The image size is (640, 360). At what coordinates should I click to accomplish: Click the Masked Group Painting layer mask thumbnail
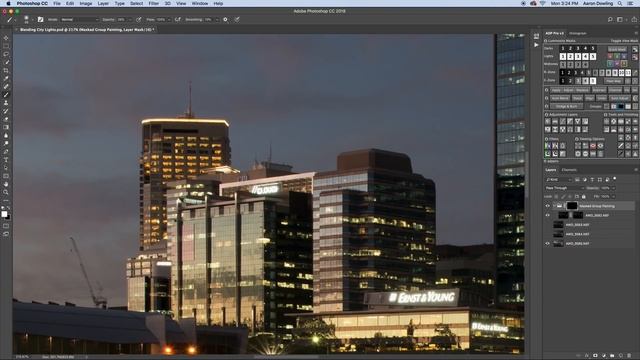[x=572, y=206]
